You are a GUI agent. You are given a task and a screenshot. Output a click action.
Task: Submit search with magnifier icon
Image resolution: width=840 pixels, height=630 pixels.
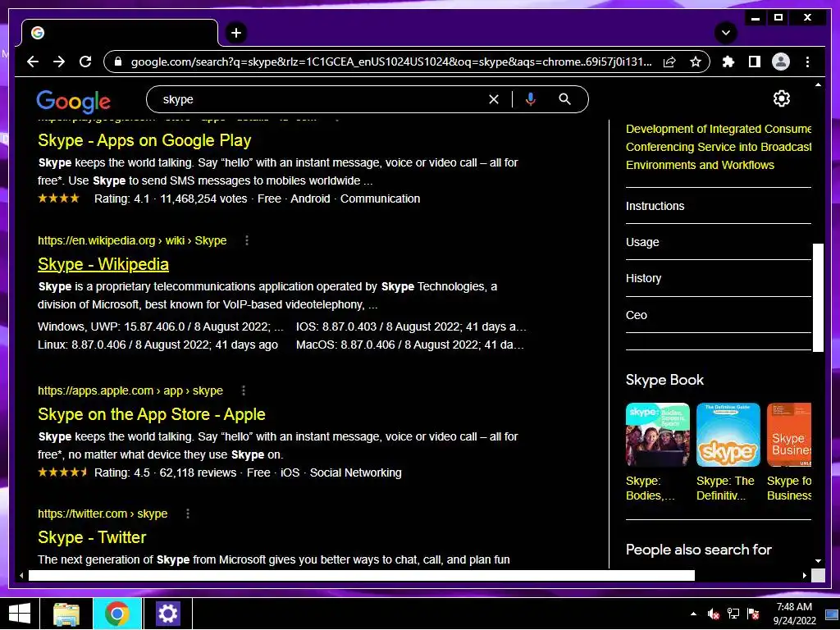click(564, 99)
